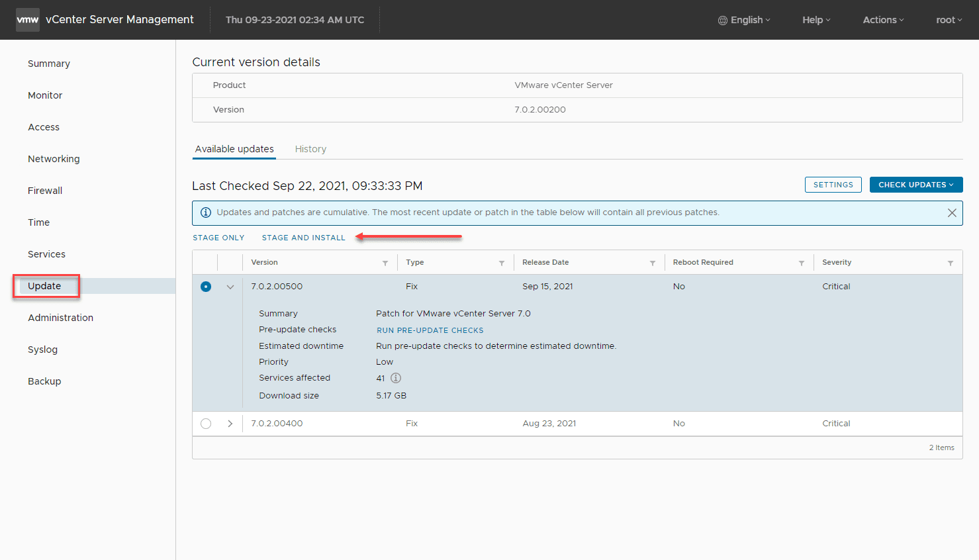Click the Settings button
The image size is (979, 560).
pyautogui.click(x=833, y=185)
